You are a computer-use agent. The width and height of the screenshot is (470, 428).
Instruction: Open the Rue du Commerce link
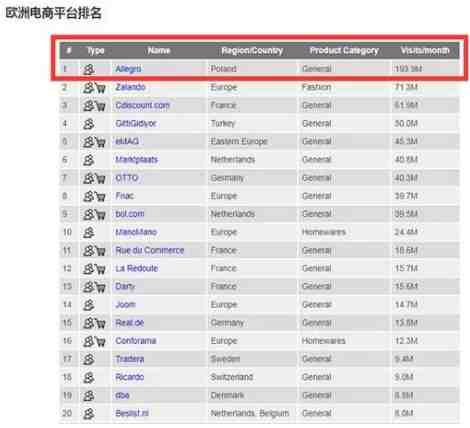[x=150, y=250]
